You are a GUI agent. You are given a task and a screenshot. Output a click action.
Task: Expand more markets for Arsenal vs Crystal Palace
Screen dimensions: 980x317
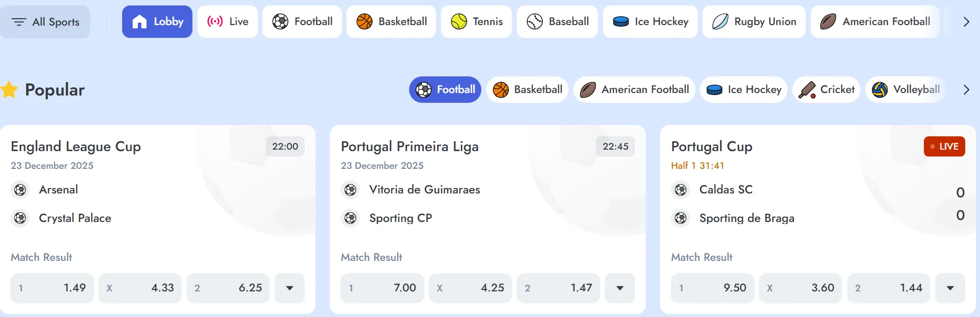289,288
